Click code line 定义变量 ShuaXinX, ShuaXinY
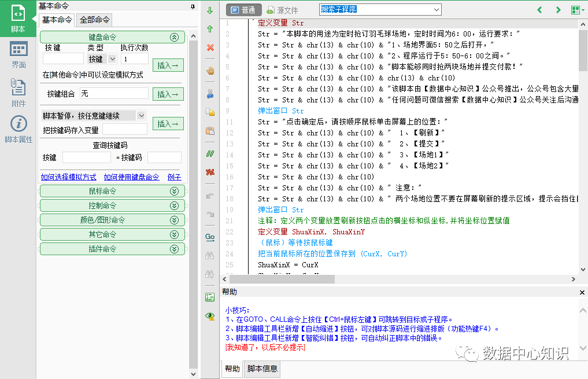Screen dimensions: 588x379 pos(311,232)
